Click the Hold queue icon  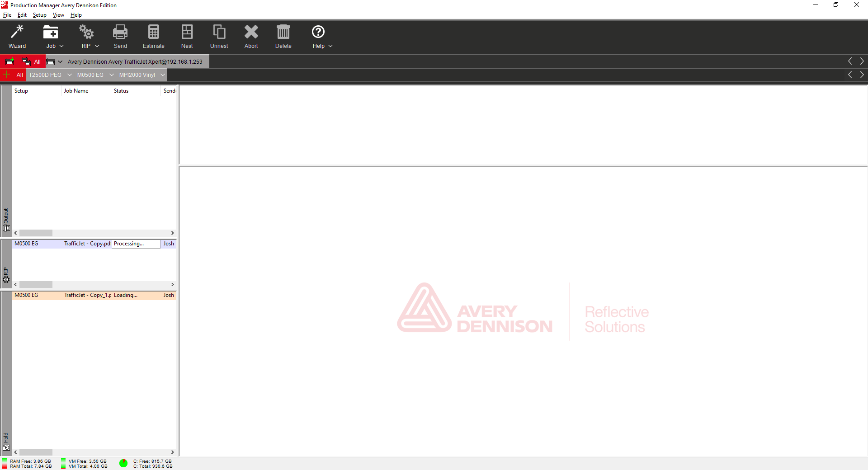pos(6,448)
